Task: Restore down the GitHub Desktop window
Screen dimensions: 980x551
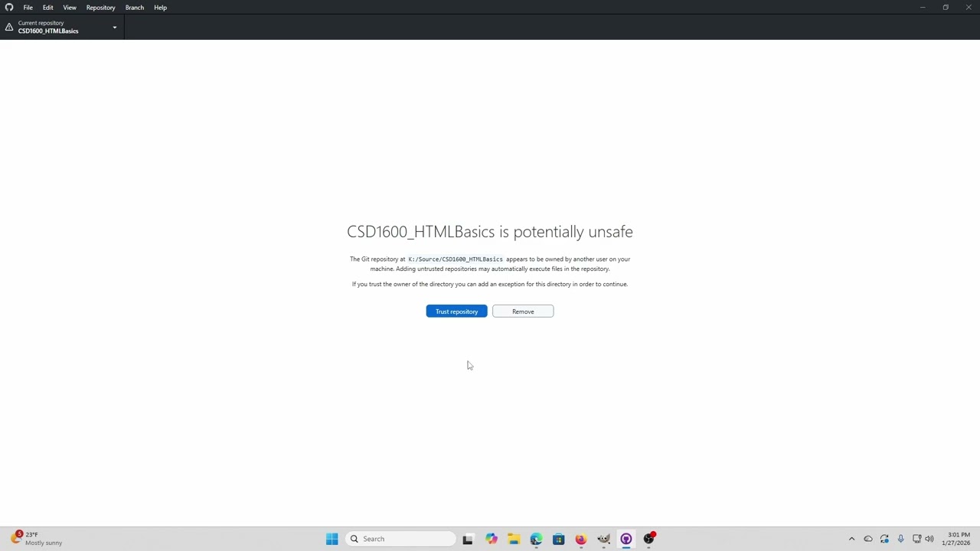Action: tap(946, 8)
